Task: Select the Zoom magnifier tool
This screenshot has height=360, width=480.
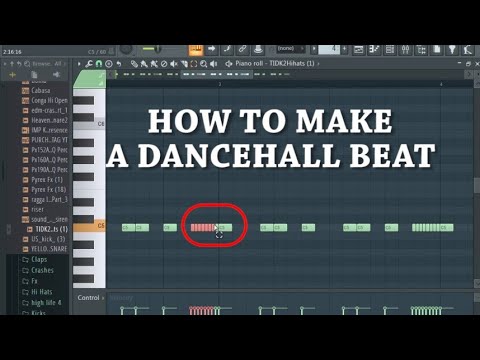Action: click(203, 64)
